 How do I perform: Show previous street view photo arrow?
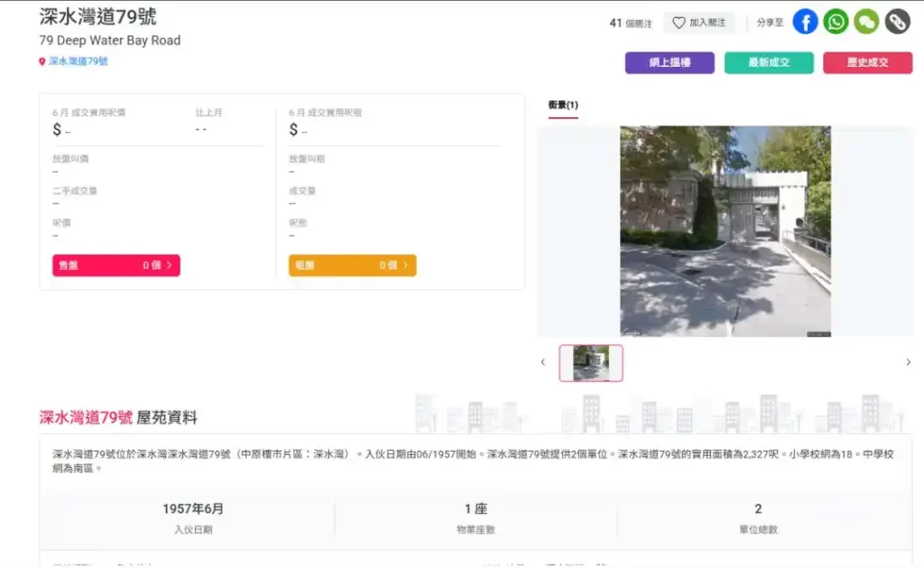pyautogui.click(x=543, y=362)
